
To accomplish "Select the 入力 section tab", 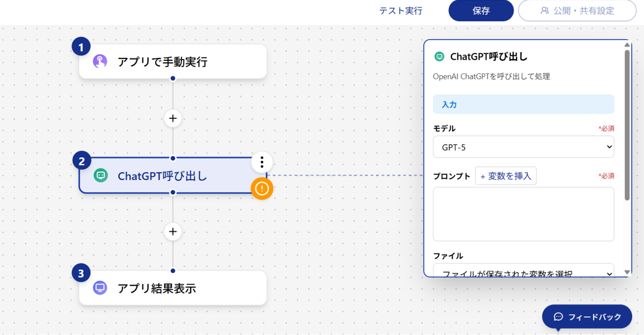I will coord(523,104).
